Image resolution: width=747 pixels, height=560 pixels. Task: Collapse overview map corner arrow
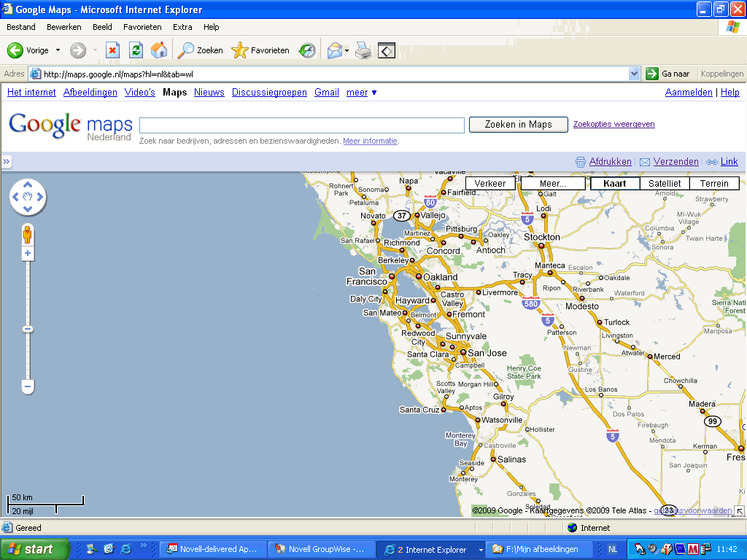point(740,511)
